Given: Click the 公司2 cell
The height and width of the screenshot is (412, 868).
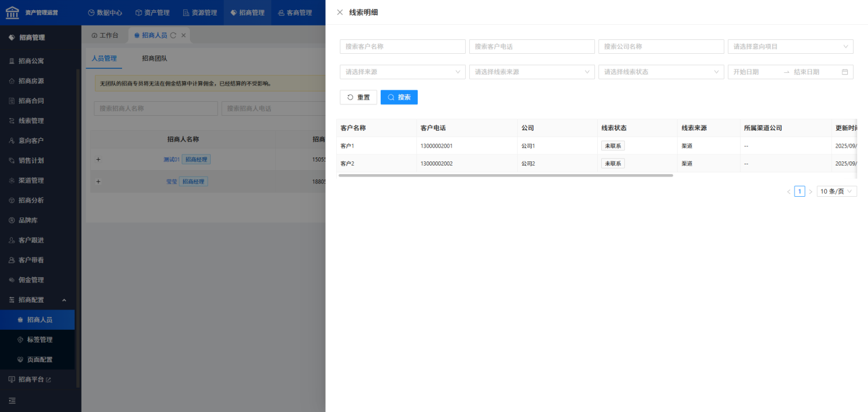Looking at the screenshot, I should [558, 163].
